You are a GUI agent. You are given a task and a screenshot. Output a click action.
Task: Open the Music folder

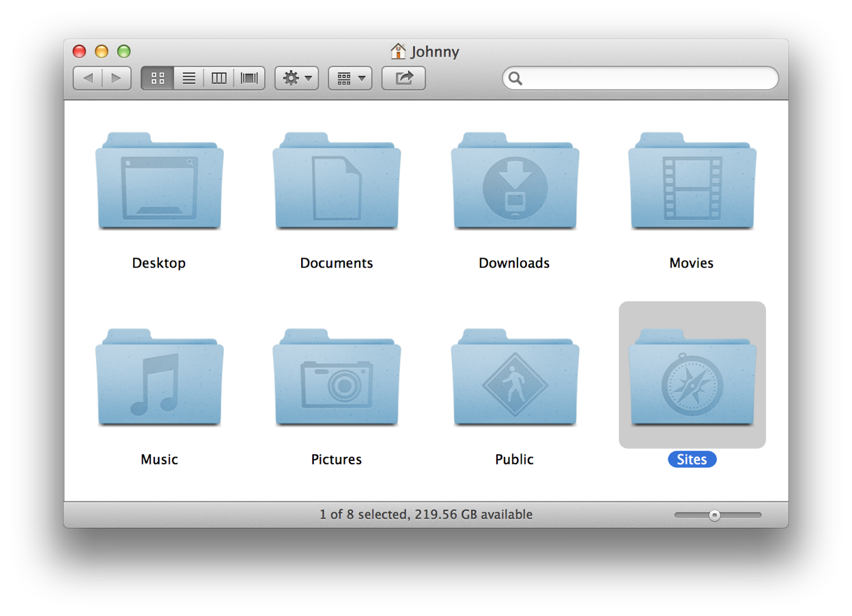click(x=159, y=377)
